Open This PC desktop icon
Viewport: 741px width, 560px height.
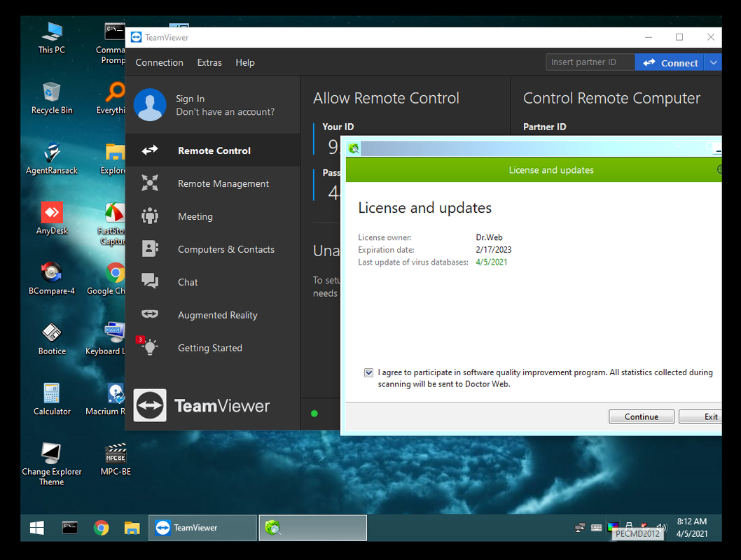point(52,38)
